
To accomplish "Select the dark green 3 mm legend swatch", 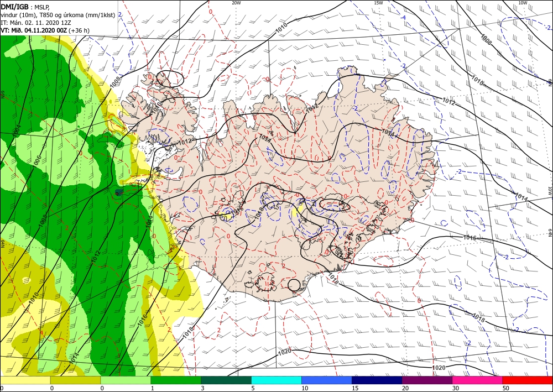I will pos(226,380).
